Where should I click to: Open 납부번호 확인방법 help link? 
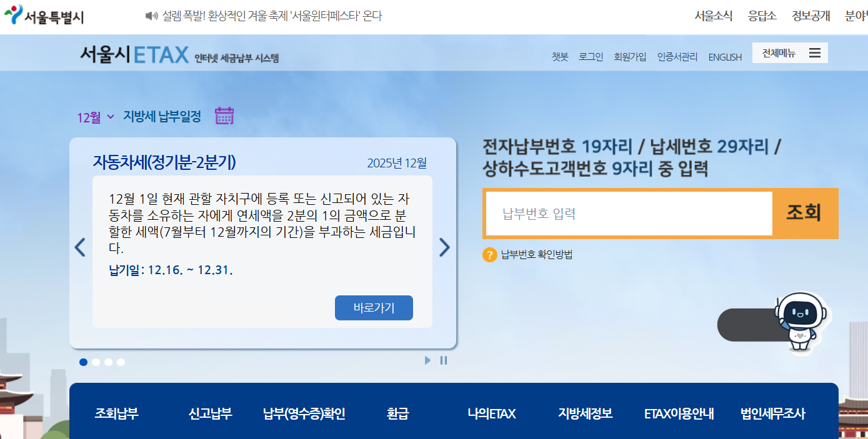pos(537,255)
